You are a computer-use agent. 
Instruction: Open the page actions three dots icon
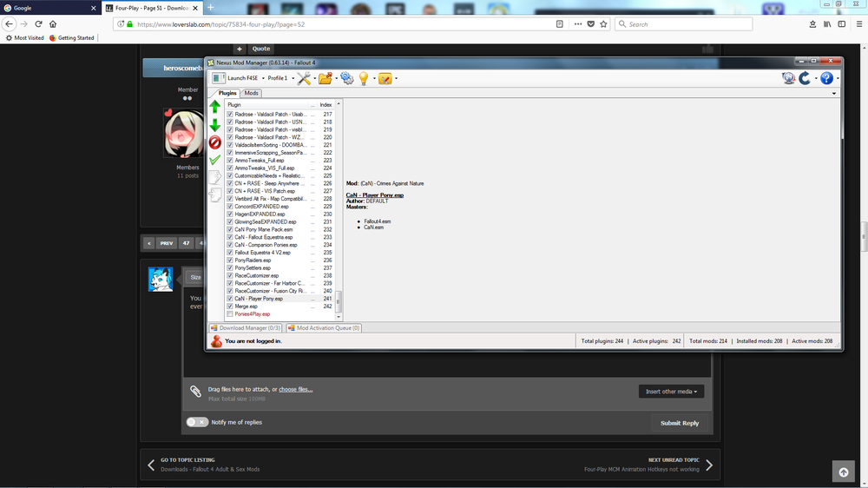coord(578,23)
